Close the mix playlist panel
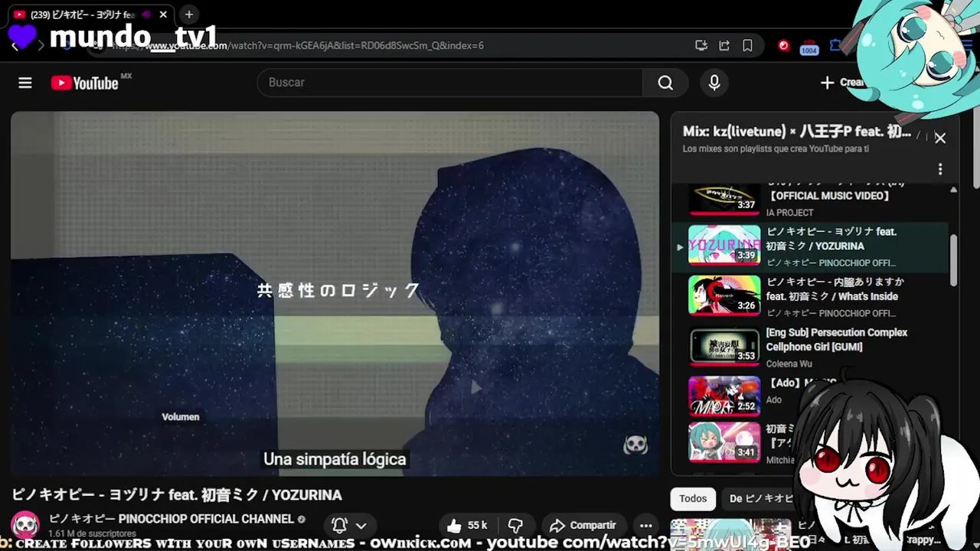 coord(940,138)
